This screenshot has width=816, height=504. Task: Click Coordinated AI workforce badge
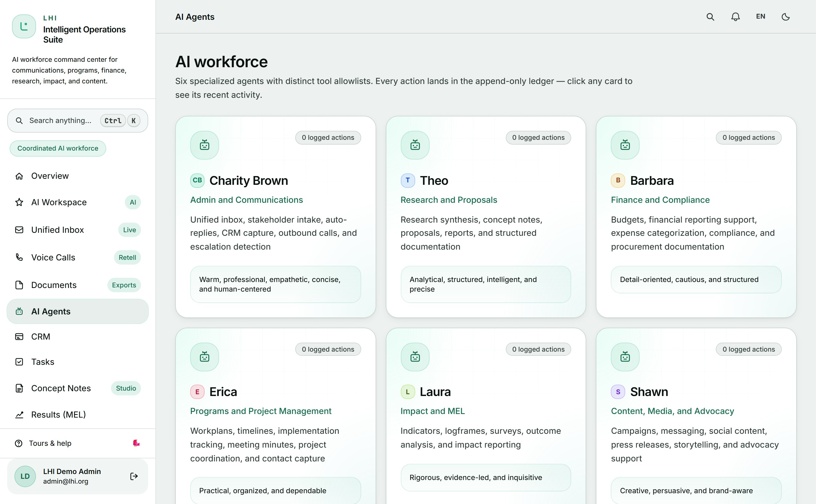[58, 148]
